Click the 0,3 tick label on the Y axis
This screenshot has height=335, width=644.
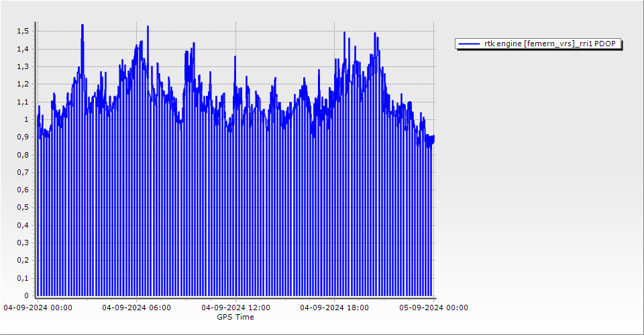point(23,243)
